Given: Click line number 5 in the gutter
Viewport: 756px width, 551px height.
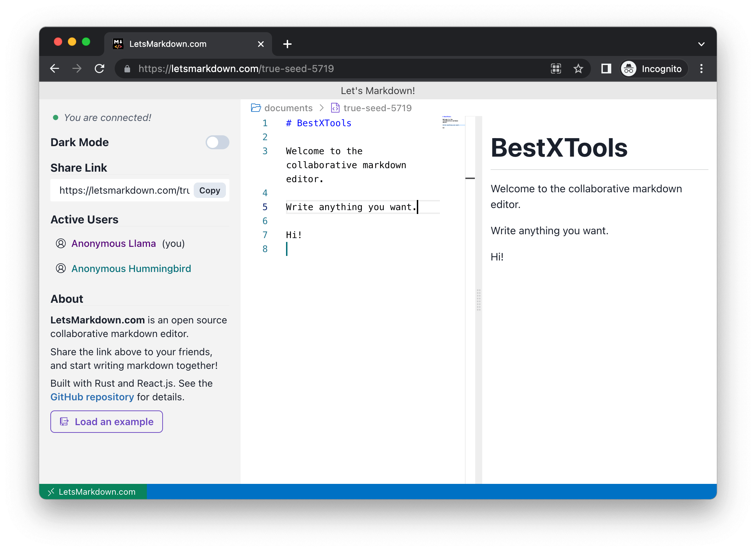Looking at the screenshot, I should [x=265, y=207].
